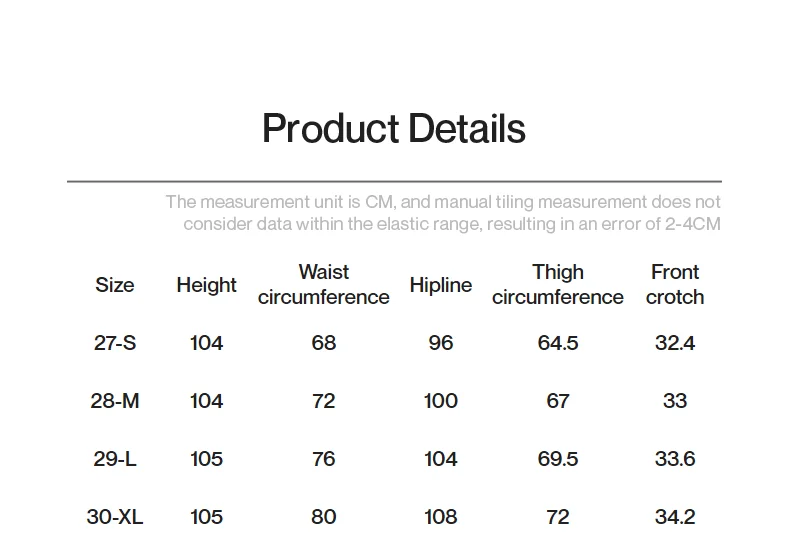Screen dimensions: 790x545
Task: Click the Height column header
Action: click(x=206, y=285)
